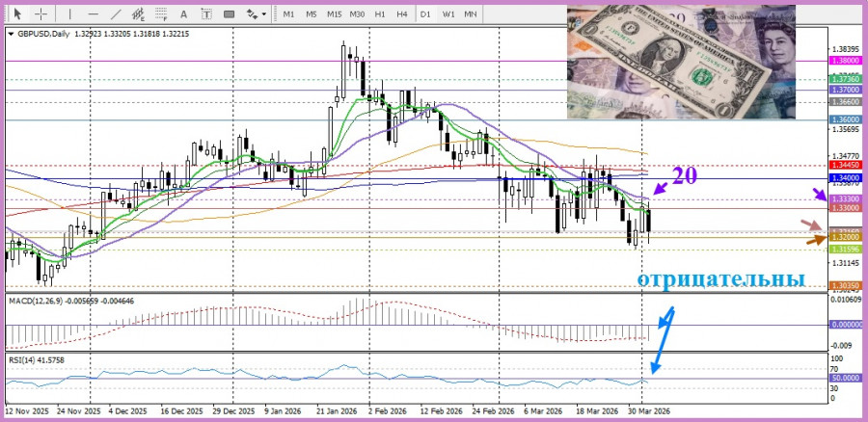Image resolution: width=868 pixels, height=422 pixels.
Task: Click the MACD 0.010609 scale value
Action: tap(846, 300)
